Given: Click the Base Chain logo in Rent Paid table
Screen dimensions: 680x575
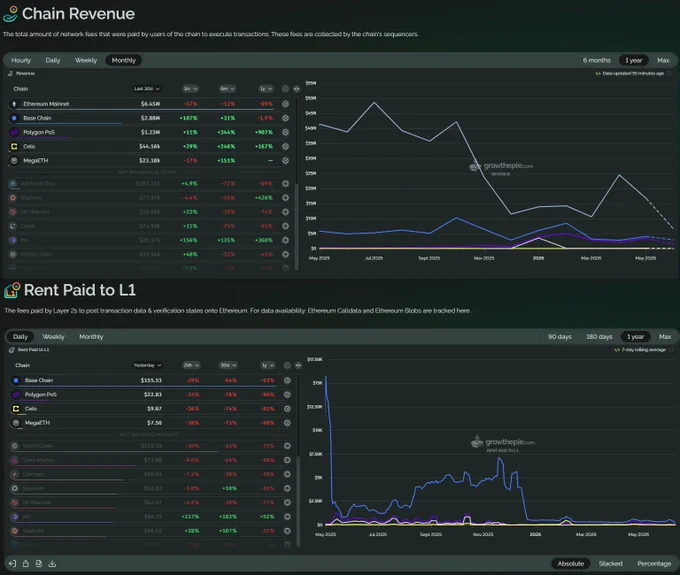Looking at the screenshot, I should (x=16, y=380).
